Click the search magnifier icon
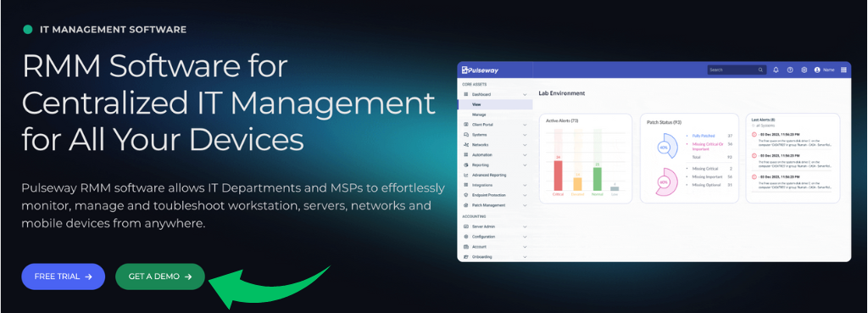The width and height of the screenshot is (868, 313). click(x=760, y=70)
